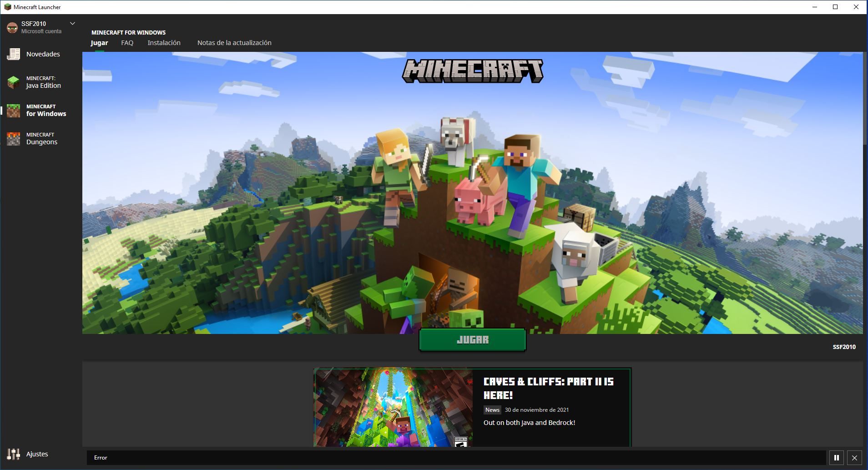Open the Instalación tab
Image resolution: width=868 pixels, height=470 pixels.
tap(164, 43)
